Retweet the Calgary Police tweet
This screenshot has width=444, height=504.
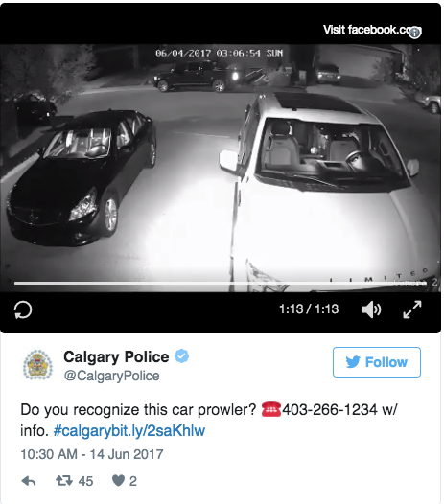tap(64, 481)
